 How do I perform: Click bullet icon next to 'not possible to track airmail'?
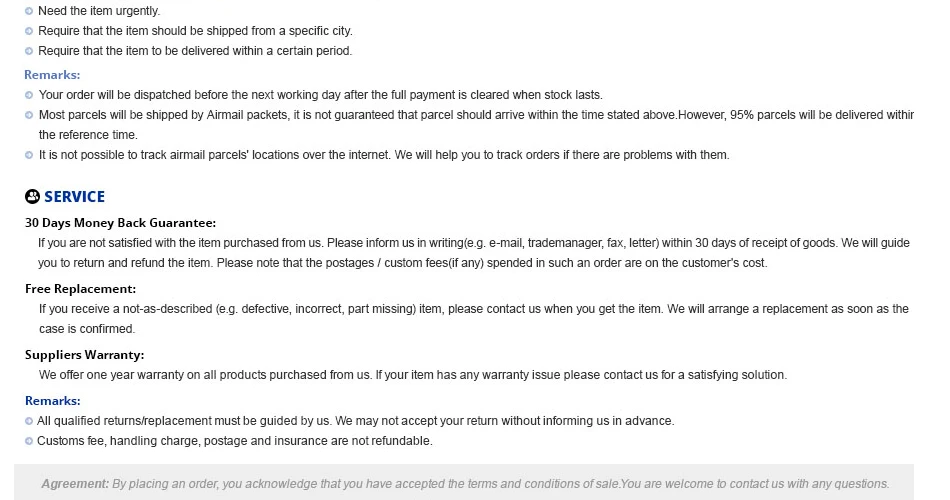tap(28, 155)
